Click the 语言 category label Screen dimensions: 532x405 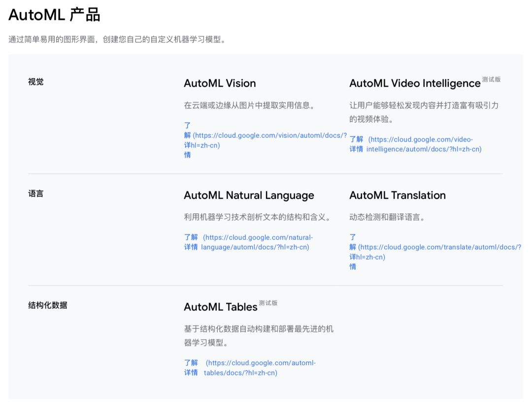pos(35,194)
